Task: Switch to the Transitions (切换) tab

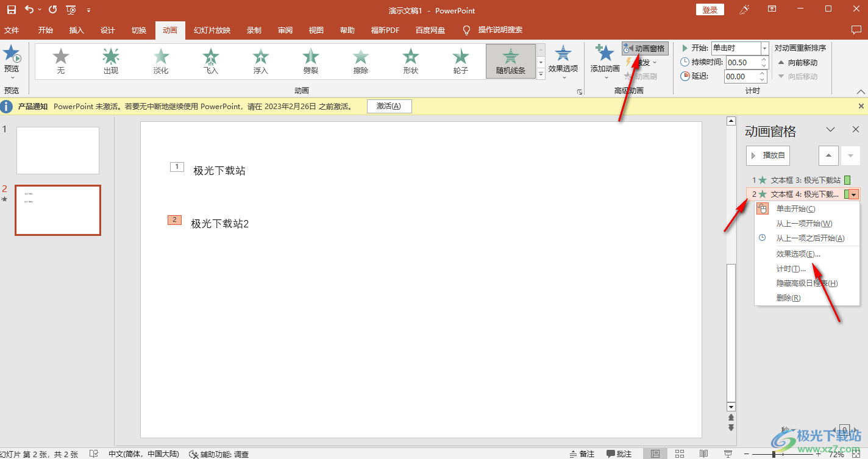Action: point(139,30)
